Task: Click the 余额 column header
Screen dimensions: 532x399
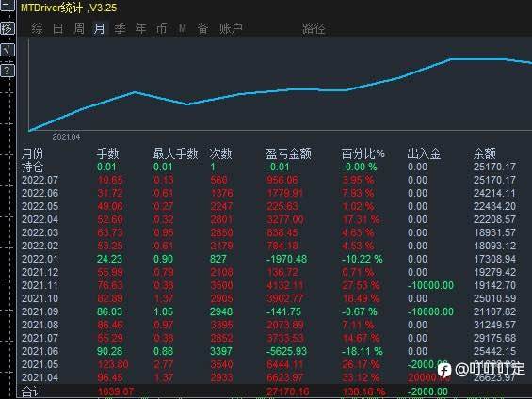Action: click(x=485, y=153)
